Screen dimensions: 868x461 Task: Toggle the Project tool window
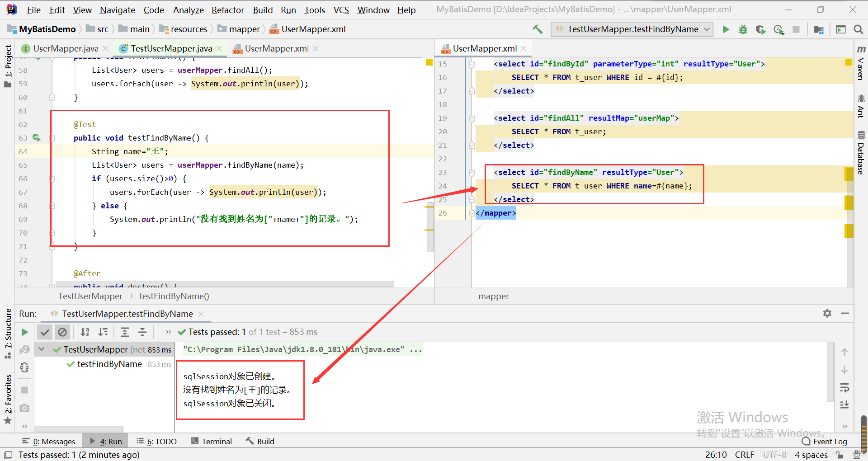coord(8,66)
